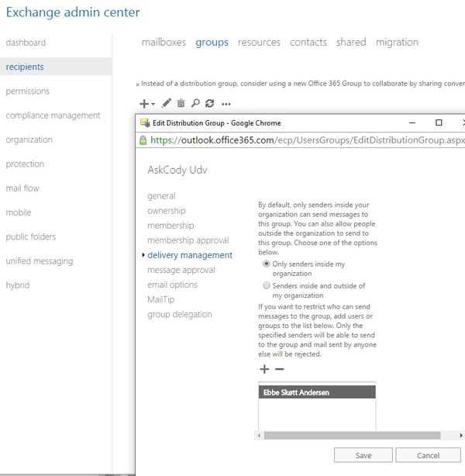Viewport: 465px width, 476px height.
Task: Open the more options ellipsis
Action: click(x=226, y=103)
